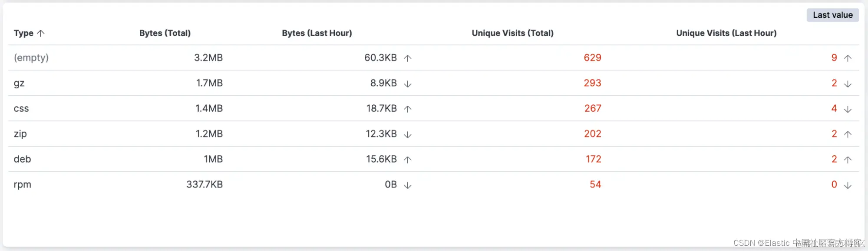The width and height of the screenshot is (868, 251).
Task: Click up arrow next to 18.7KB
Action: tap(407, 109)
